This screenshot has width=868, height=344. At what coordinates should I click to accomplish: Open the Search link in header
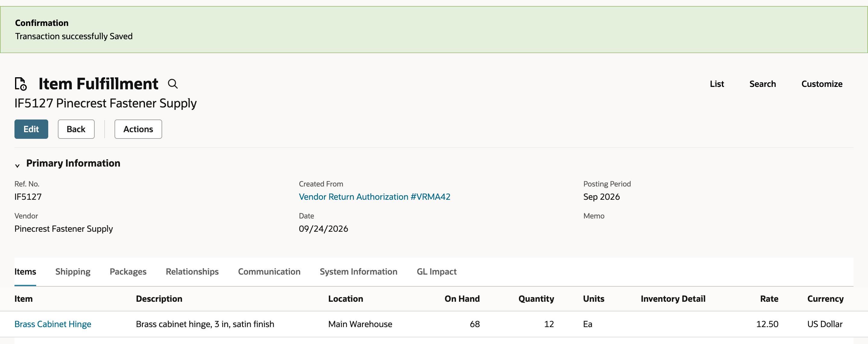click(x=763, y=84)
